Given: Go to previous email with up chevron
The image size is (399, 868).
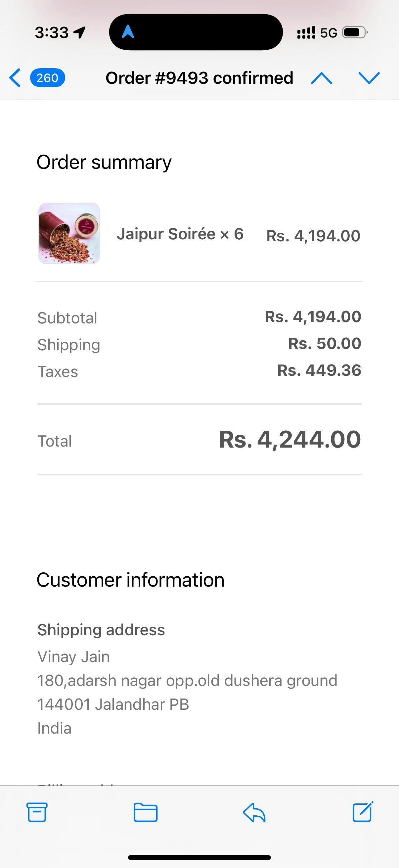Looking at the screenshot, I should click(x=322, y=78).
